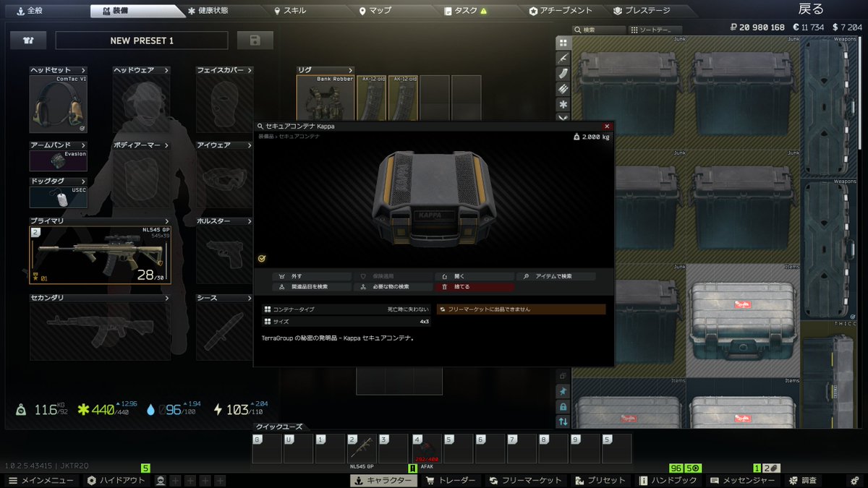Expand the プライマリ slot arrow

tap(166, 221)
